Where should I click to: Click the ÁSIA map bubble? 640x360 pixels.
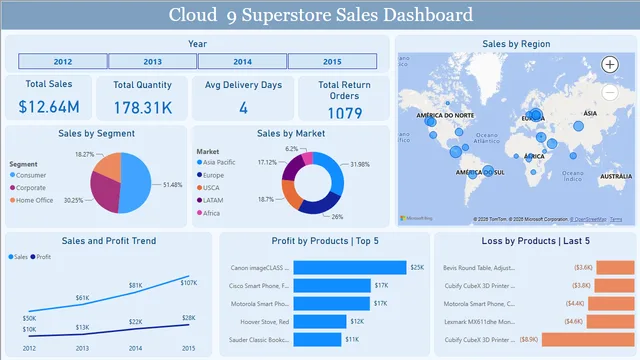578,126
